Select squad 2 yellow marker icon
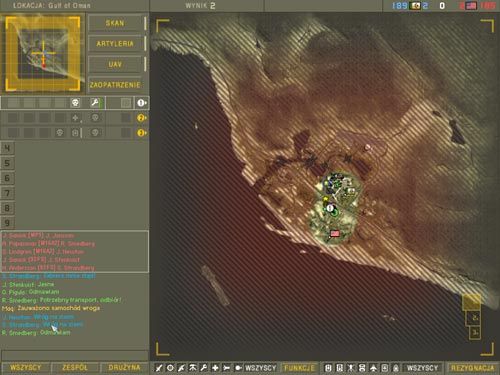Viewport: 500px width, 375px height. (141, 118)
